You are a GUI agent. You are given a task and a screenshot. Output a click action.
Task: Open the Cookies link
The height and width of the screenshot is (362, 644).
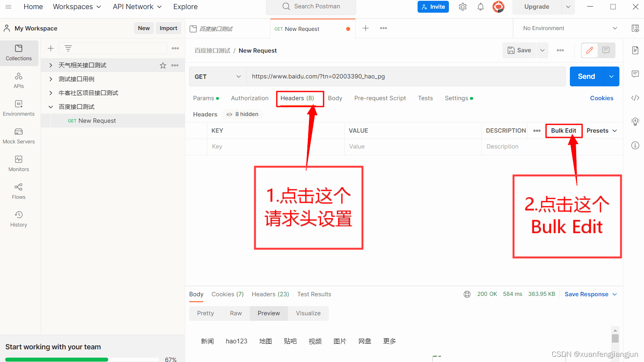point(602,98)
